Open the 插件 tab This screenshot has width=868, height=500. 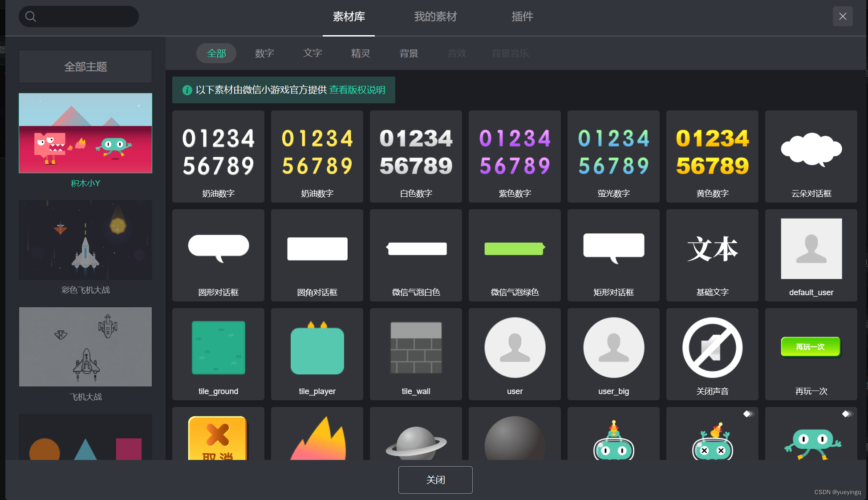click(x=522, y=17)
